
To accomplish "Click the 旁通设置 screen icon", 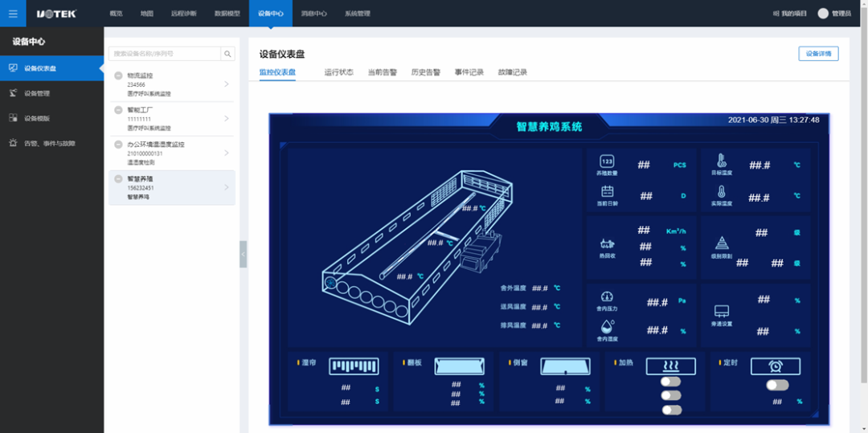I will (x=721, y=311).
